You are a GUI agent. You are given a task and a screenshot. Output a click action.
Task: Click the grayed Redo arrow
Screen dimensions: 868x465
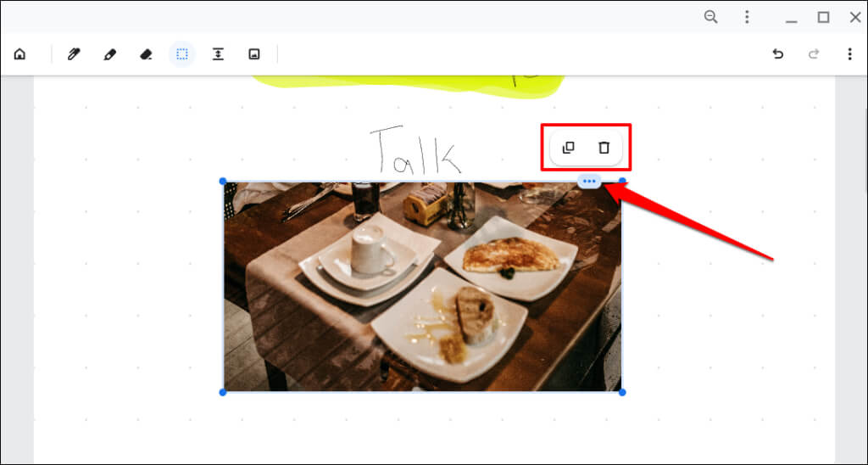[x=814, y=54]
